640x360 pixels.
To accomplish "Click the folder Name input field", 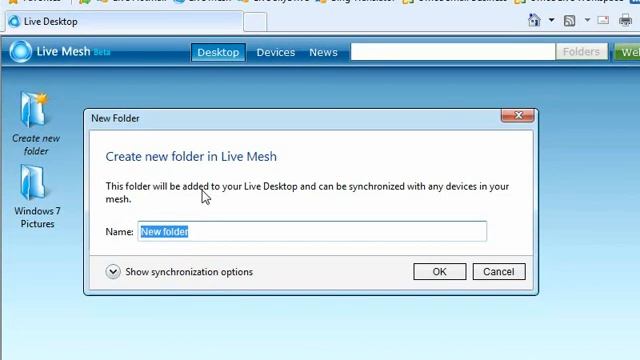I will (312, 231).
